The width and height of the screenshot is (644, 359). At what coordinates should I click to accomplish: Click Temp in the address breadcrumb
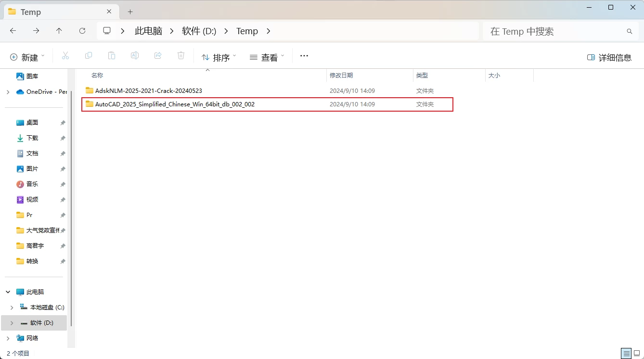pos(247,31)
